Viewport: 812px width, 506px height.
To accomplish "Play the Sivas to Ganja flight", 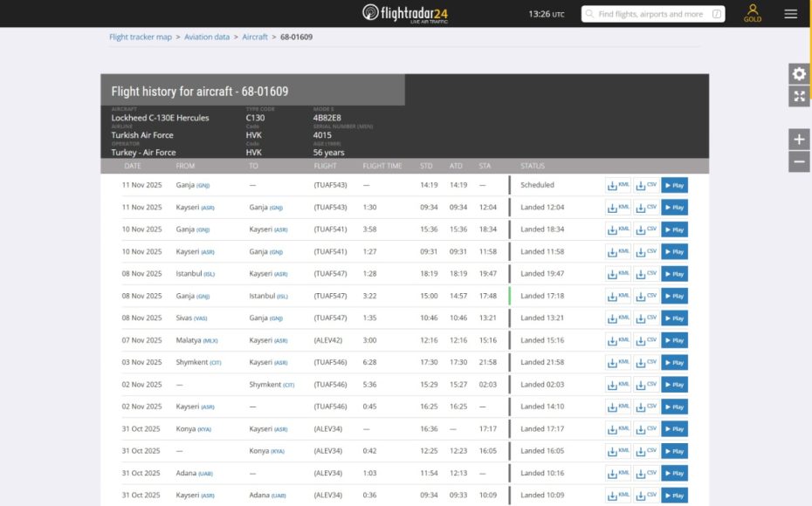I will pos(674,318).
